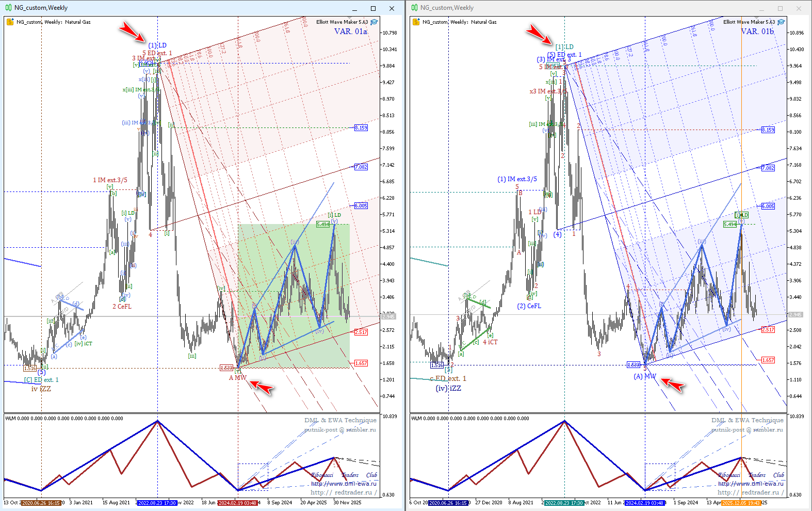Select red arrow near A MW on left chart
Viewport: 812px width, 511px height.
point(262,387)
